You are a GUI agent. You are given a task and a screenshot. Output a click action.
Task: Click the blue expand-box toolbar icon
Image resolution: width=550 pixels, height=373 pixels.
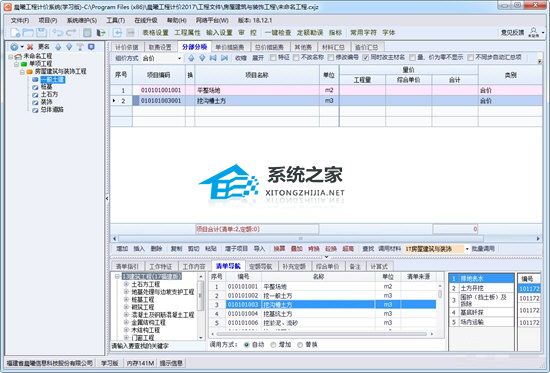tap(117, 33)
